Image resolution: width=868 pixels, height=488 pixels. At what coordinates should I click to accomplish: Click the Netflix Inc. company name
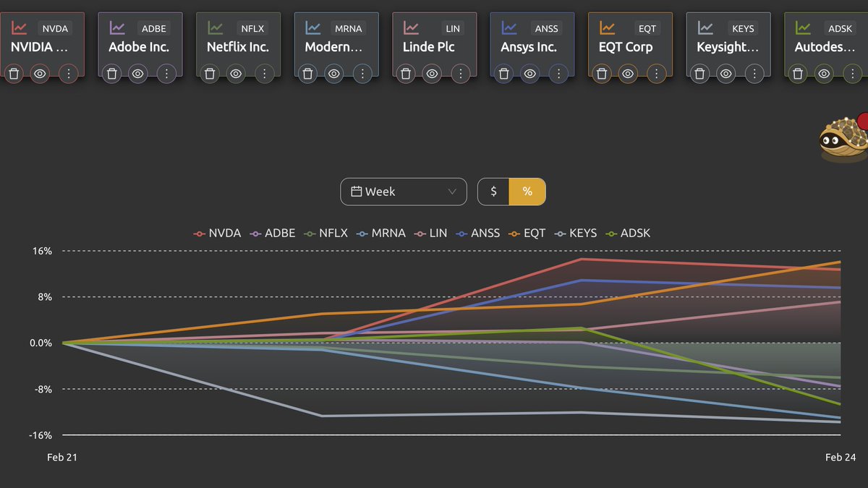(238, 47)
